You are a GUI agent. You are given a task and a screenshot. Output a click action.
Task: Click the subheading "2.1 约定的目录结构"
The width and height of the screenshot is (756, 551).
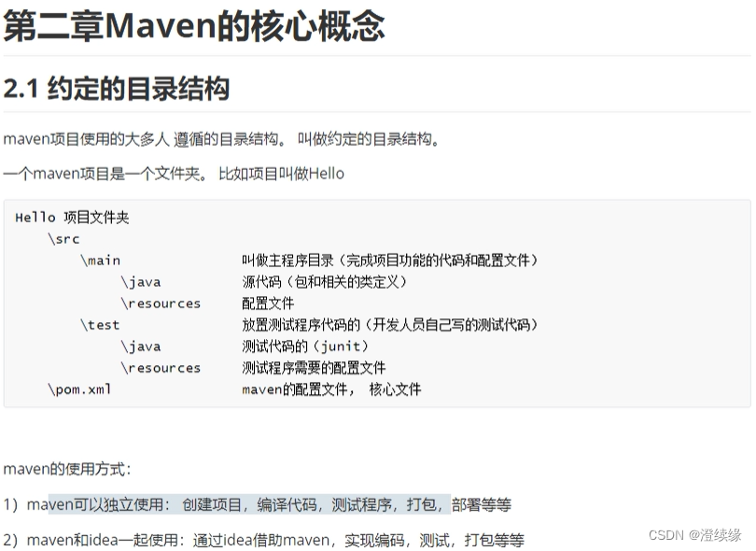(116, 89)
